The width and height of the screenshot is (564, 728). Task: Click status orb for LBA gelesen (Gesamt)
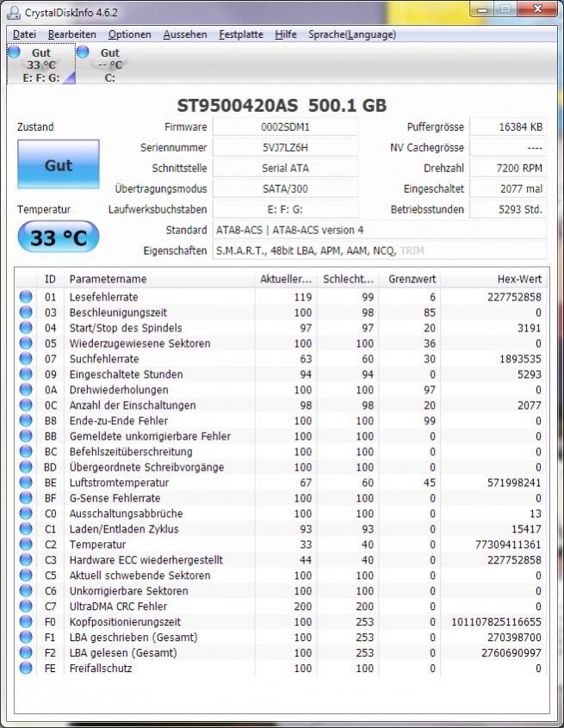coord(26,652)
